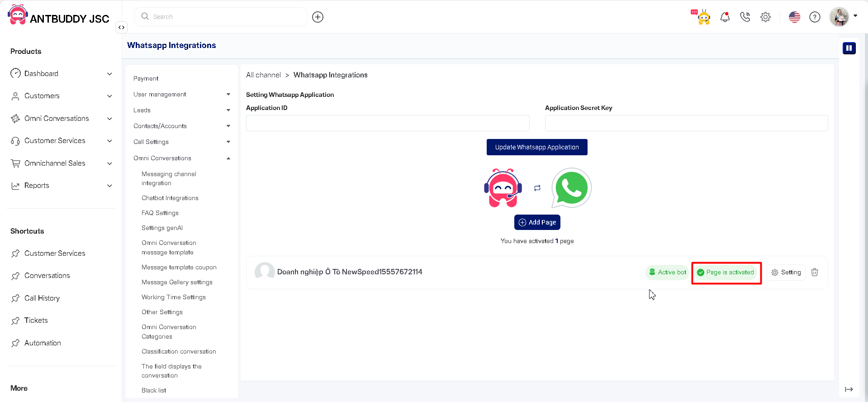Screen dimensions: 868x402
Task: Click the Reports chart icon
Action: click(x=15, y=186)
